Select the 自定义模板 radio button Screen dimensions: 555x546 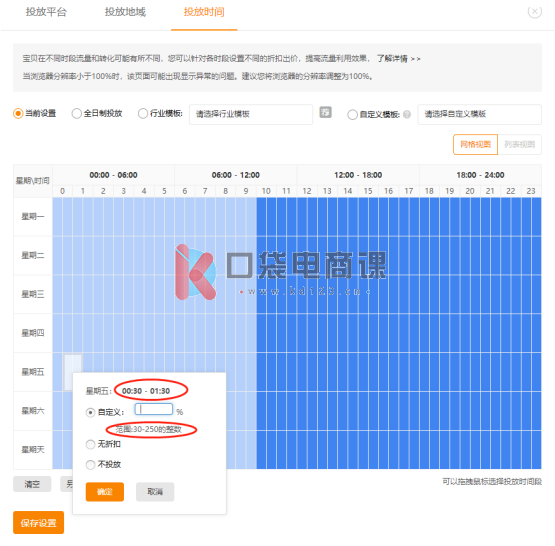[352, 115]
